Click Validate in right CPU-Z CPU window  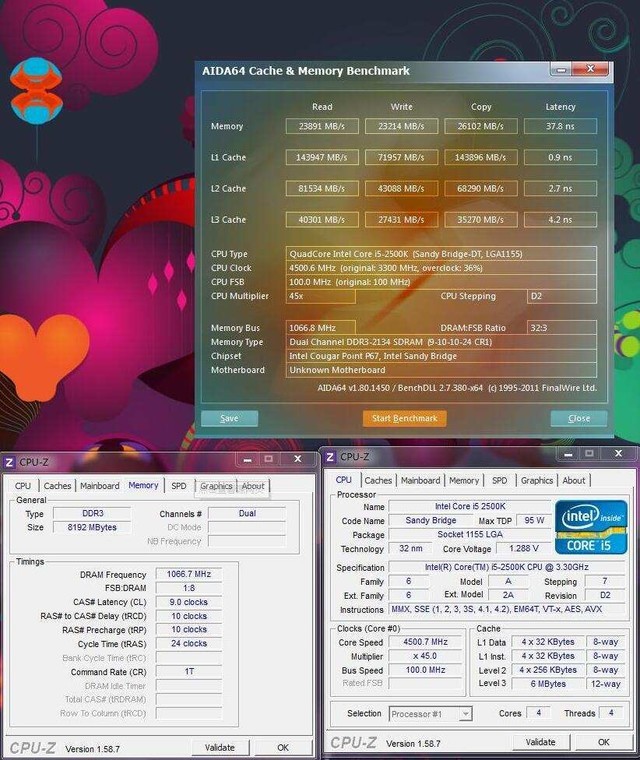[541, 742]
